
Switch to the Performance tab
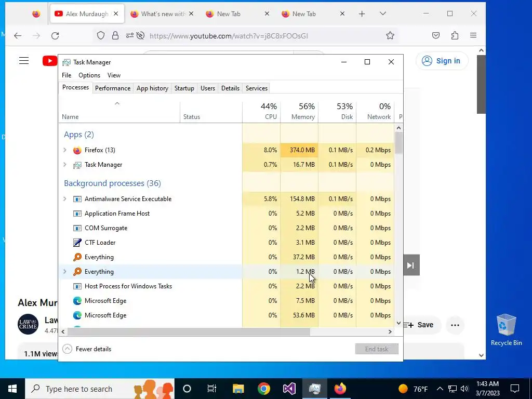(113, 88)
